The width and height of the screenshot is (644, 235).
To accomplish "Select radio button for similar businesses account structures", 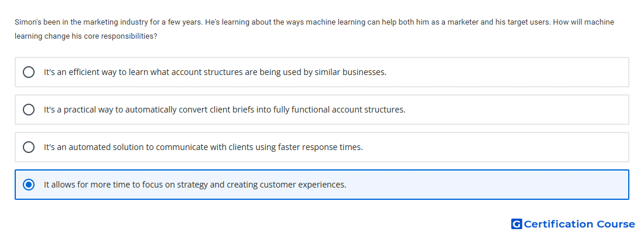I will click(x=29, y=72).
